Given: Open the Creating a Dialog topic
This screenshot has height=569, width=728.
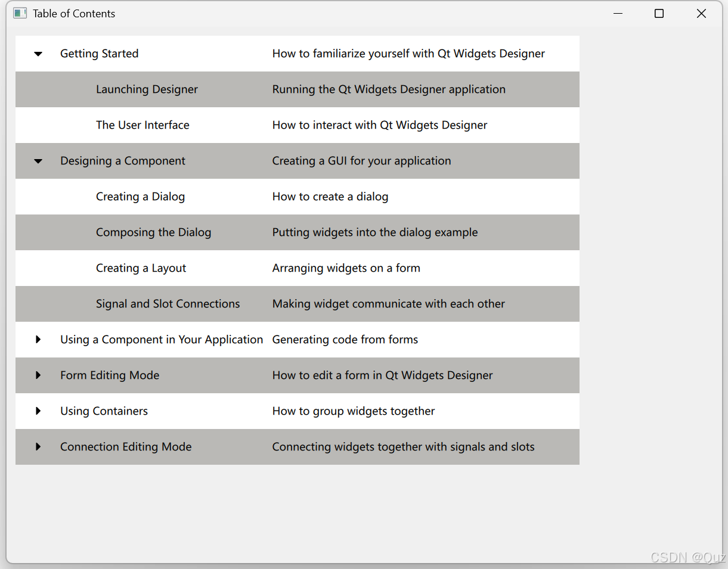Looking at the screenshot, I should point(140,197).
